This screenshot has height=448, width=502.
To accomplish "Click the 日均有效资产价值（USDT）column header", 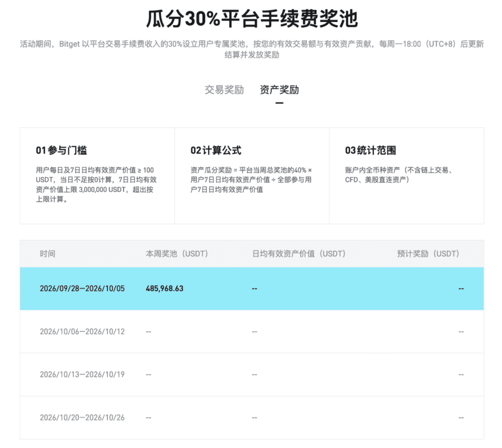I will click(x=299, y=254).
